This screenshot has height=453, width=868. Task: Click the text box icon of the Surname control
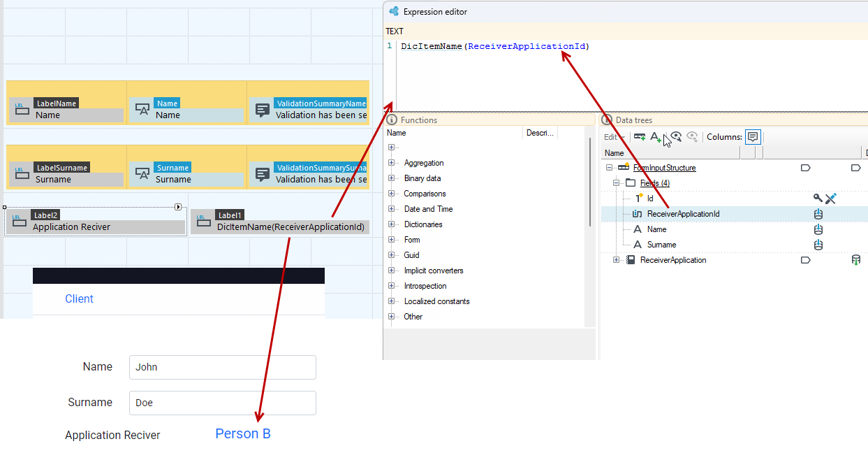(142, 173)
